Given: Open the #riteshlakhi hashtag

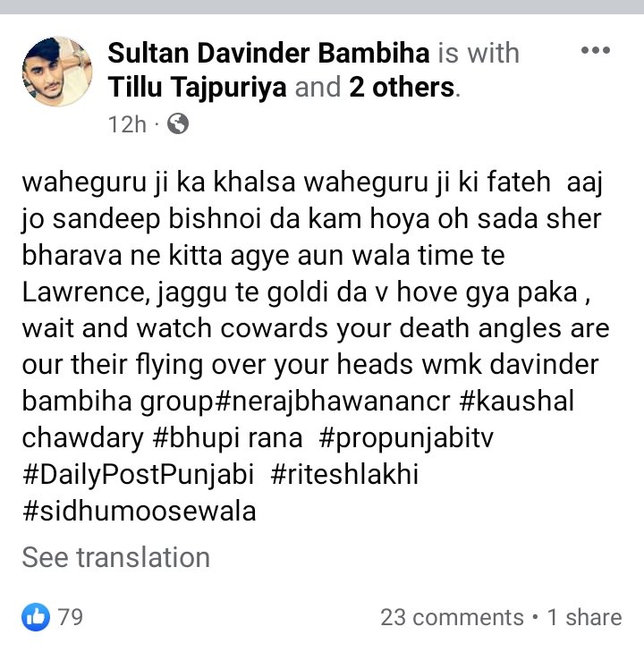Looking at the screenshot, I should point(344,474).
